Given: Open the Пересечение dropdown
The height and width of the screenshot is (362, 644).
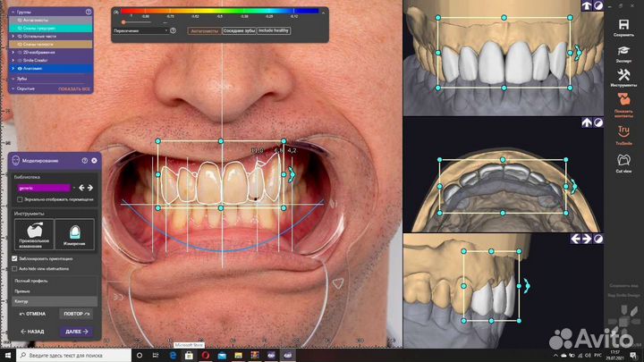Looking at the screenshot, I should (141, 30).
